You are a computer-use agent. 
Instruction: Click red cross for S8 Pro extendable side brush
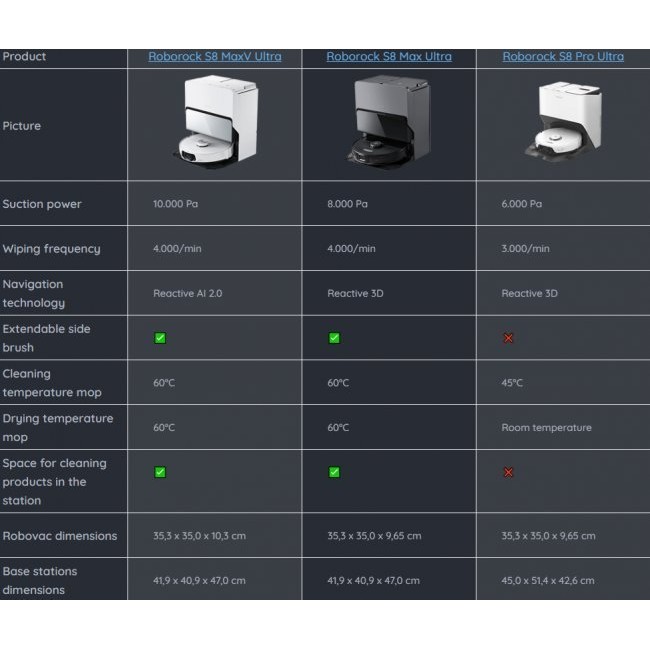click(508, 338)
